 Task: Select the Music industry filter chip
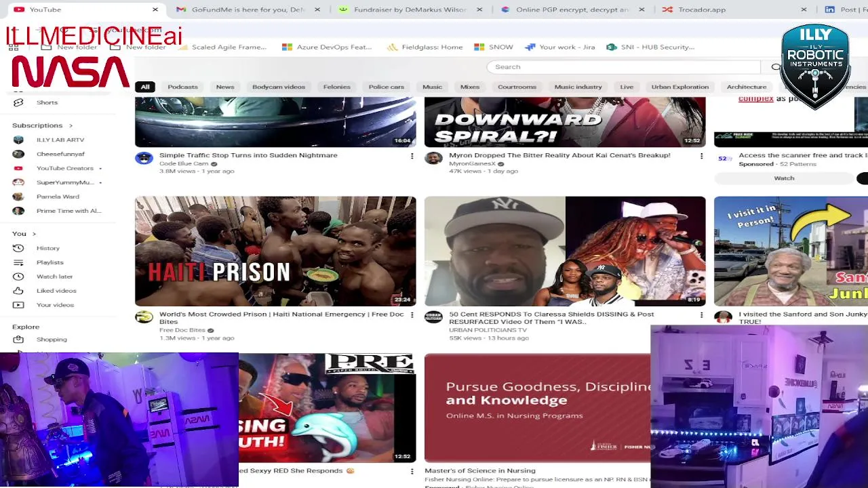pyautogui.click(x=578, y=87)
